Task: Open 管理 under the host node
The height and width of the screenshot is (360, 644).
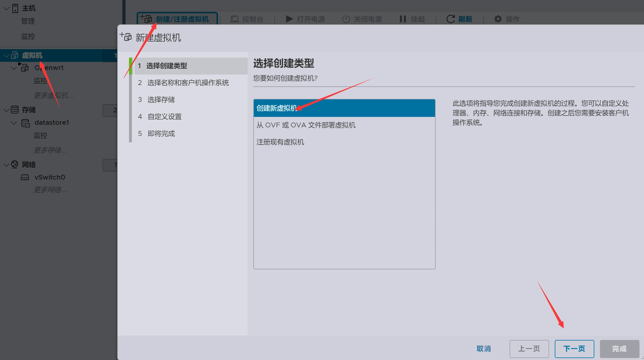Action: click(28, 21)
